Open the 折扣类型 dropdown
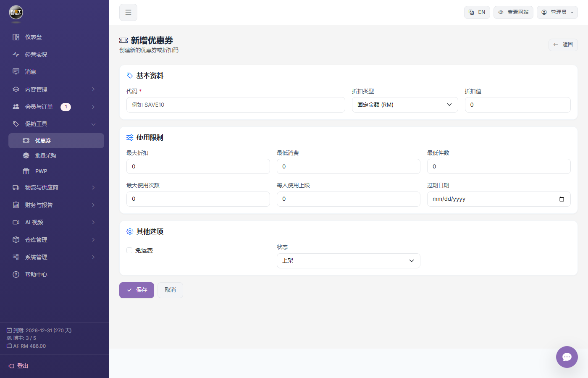Screen dimensions: 588x378 (x=405, y=105)
